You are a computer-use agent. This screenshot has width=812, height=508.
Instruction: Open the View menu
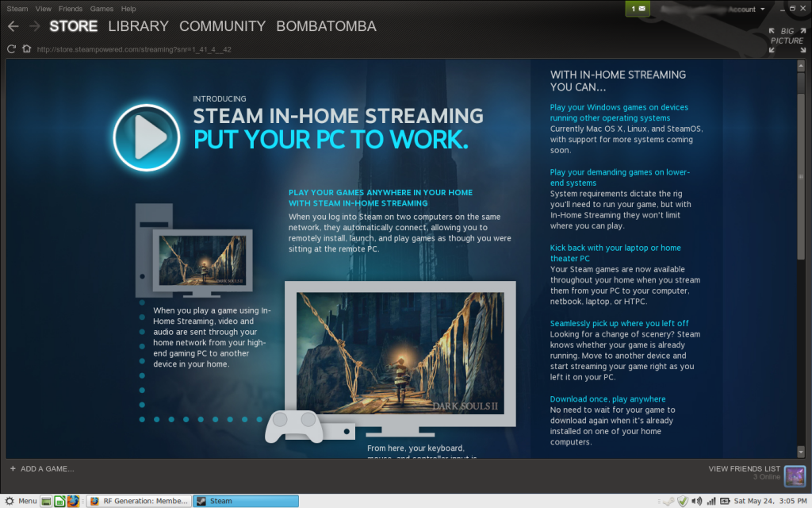point(44,9)
